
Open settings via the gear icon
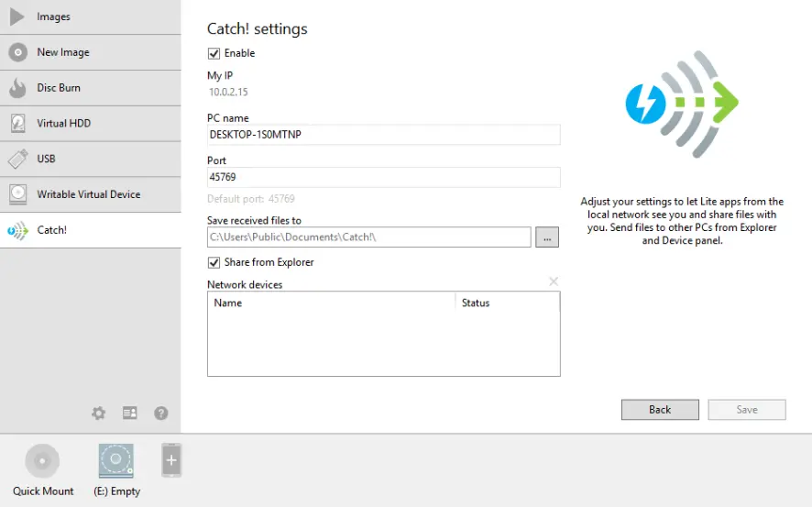tap(99, 413)
